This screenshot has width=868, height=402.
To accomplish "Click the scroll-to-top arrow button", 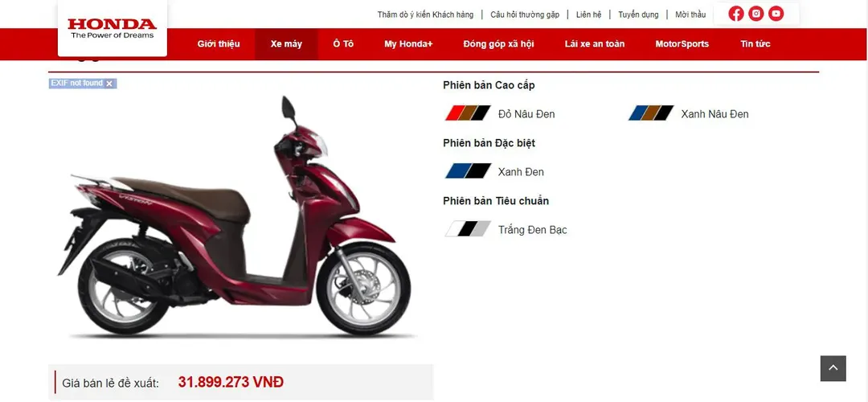I will coord(833,368).
